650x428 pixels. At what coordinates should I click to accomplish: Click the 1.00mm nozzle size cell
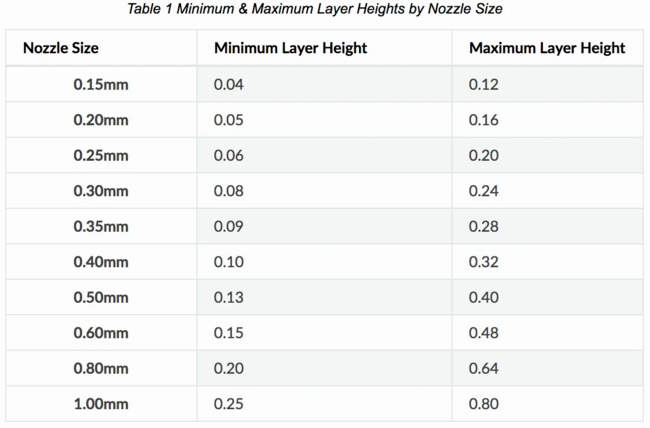click(x=101, y=404)
